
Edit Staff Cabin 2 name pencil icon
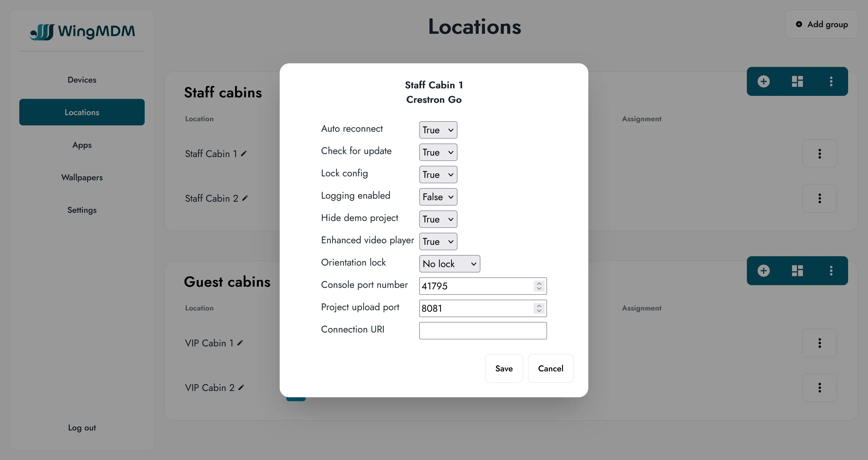pyautogui.click(x=245, y=198)
